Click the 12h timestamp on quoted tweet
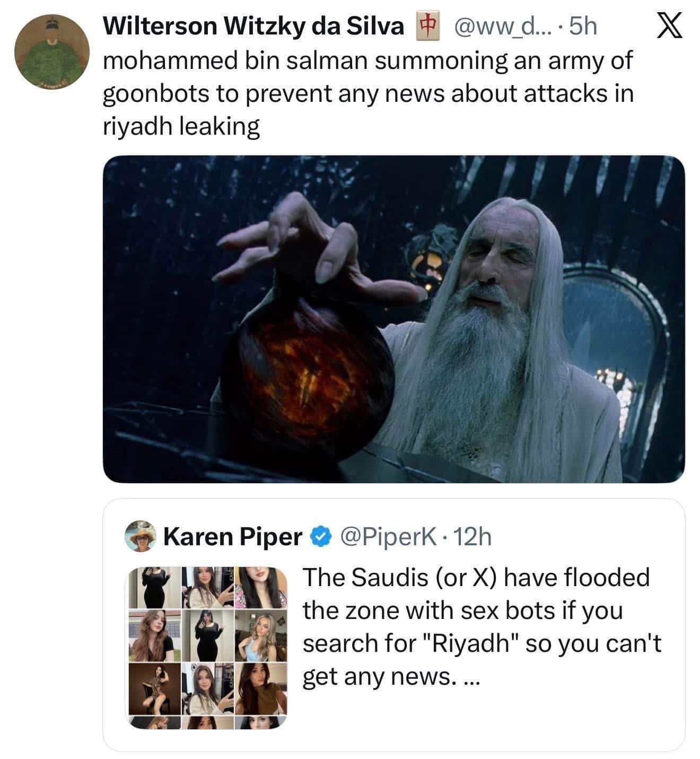This screenshot has width=700, height=759. click(x=474, y=537)
